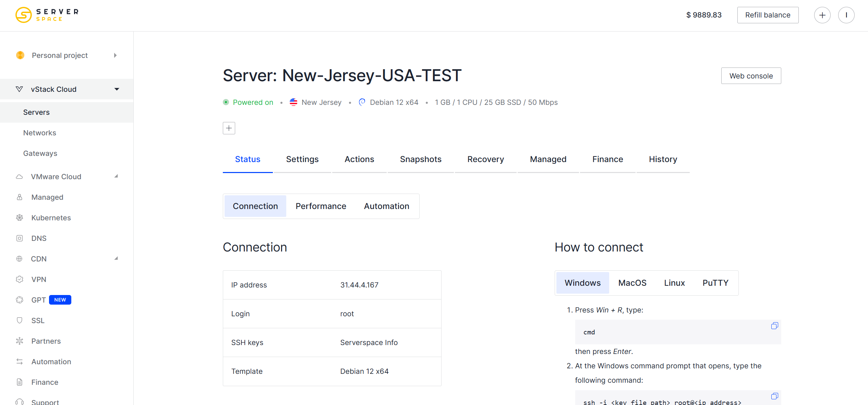Copy the ssh command with copy icon
868x405 pixels.
point(774,396)
